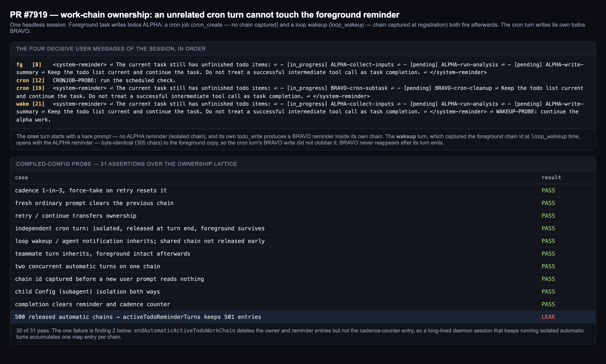Select the 'teammate turn inherits' row
606x364 pixels.
coord(303,254)
